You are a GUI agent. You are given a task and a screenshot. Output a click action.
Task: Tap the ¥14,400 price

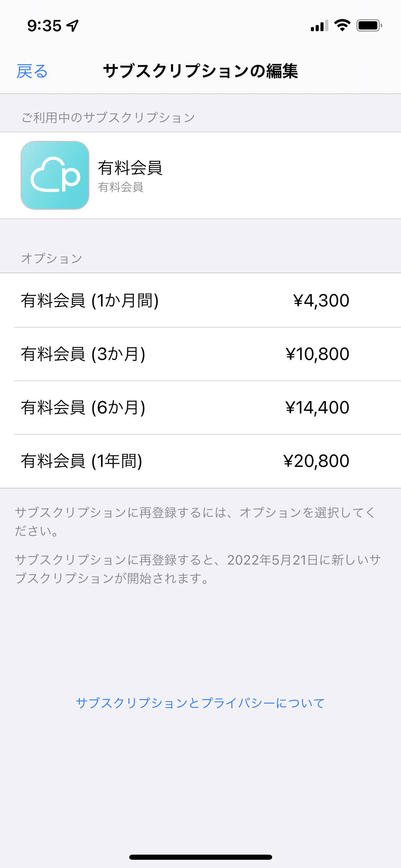pos(317,407)
